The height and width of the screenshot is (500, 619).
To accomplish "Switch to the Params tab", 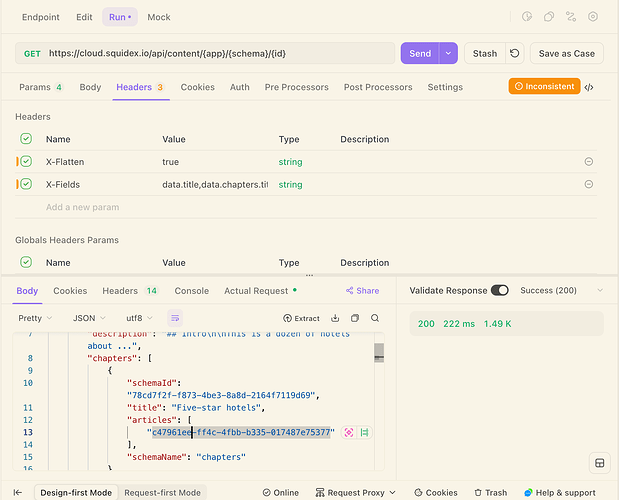I will point(41,87).
